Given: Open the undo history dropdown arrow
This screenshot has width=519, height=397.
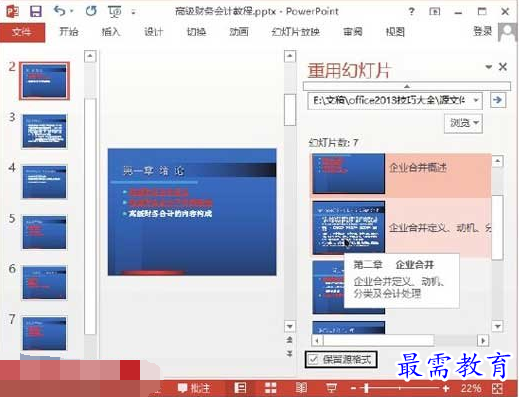Looking at the screenshot, I should [x=71, y=12].
